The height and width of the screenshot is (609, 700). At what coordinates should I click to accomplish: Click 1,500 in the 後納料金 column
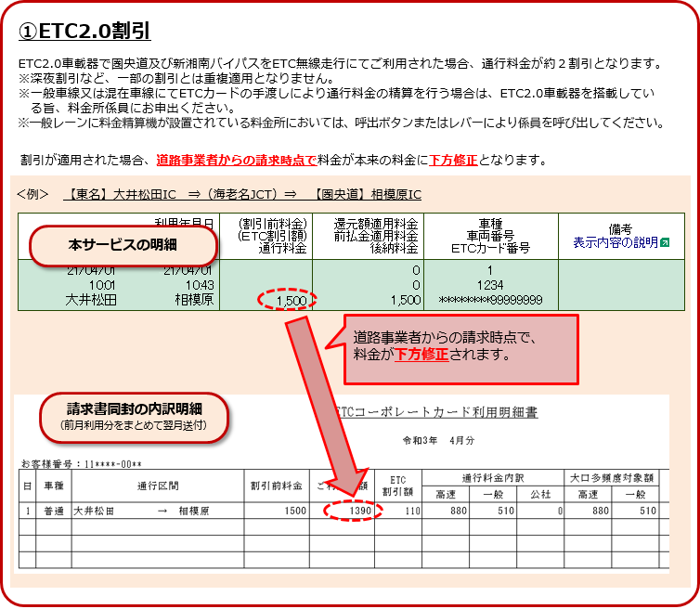(406, 300)
